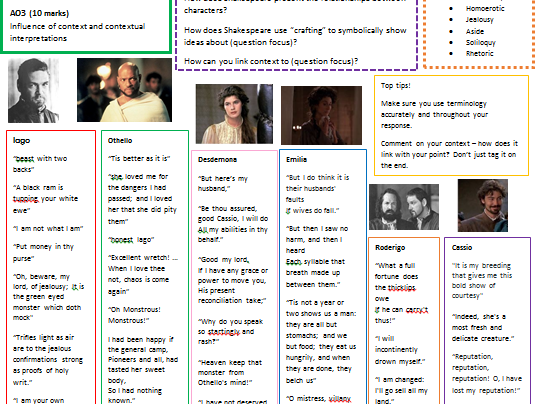
Task: Click the tip about using terminology accurately
Action: [434, 114]
